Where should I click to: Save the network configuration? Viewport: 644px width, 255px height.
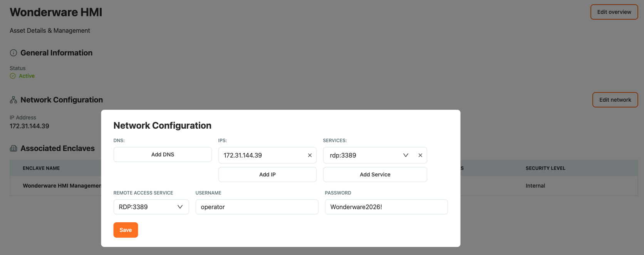point(126,230)
